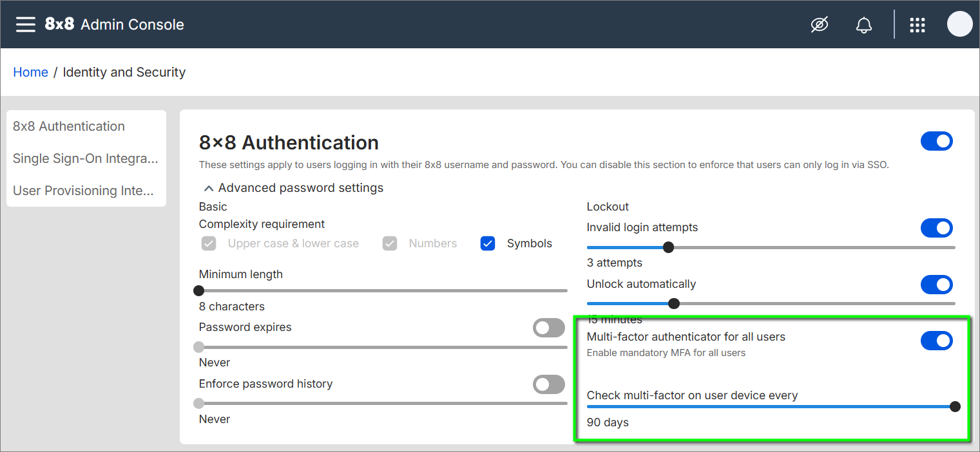Go to Home via breadcrumb link
The height and width of the screenshot is (452, 980).
30,72
